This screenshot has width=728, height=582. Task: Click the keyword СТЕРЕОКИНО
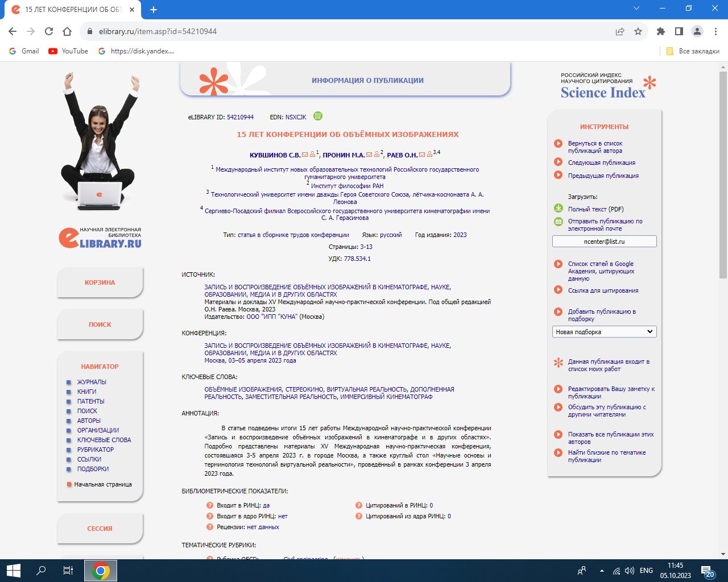304,389
